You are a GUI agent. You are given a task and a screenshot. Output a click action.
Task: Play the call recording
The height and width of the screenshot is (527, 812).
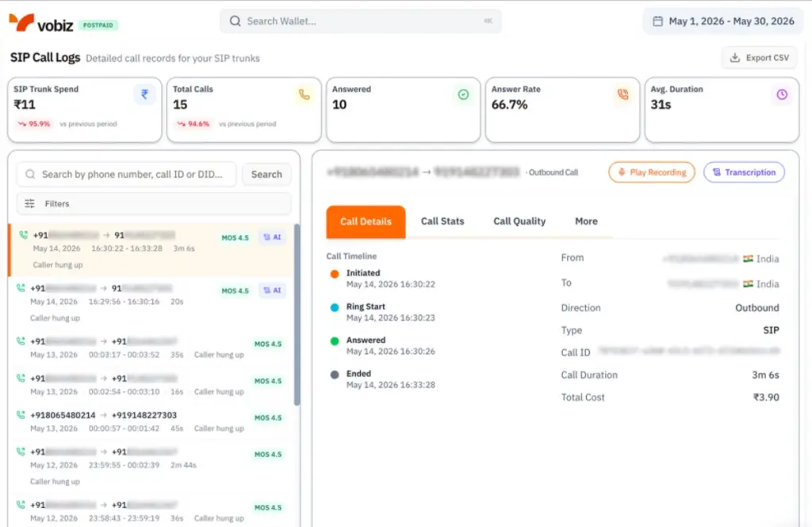(x=652, y=172)
